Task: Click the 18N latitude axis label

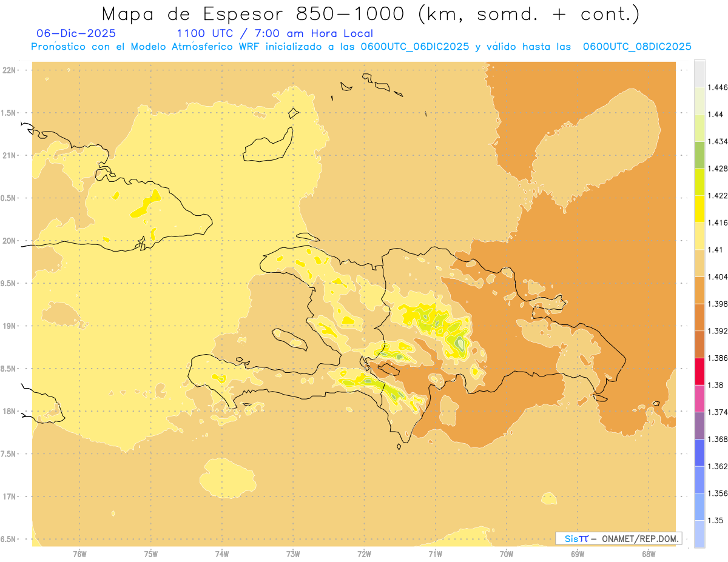Action: [9, 411]
